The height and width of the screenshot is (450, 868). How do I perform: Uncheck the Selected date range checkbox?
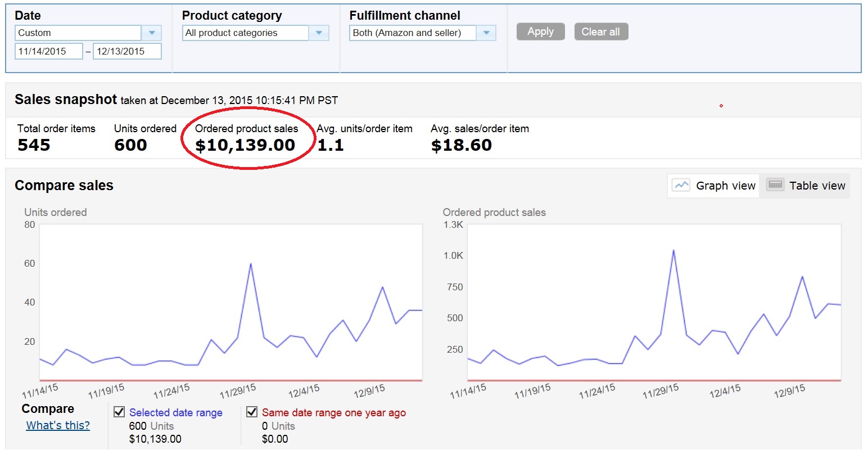pos(119,412)
